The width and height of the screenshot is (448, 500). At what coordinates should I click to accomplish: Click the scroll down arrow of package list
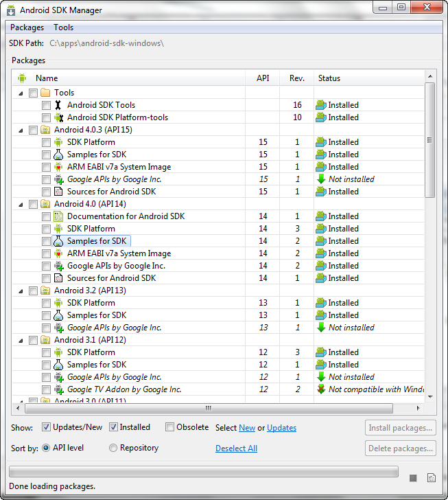click(430, 397)
